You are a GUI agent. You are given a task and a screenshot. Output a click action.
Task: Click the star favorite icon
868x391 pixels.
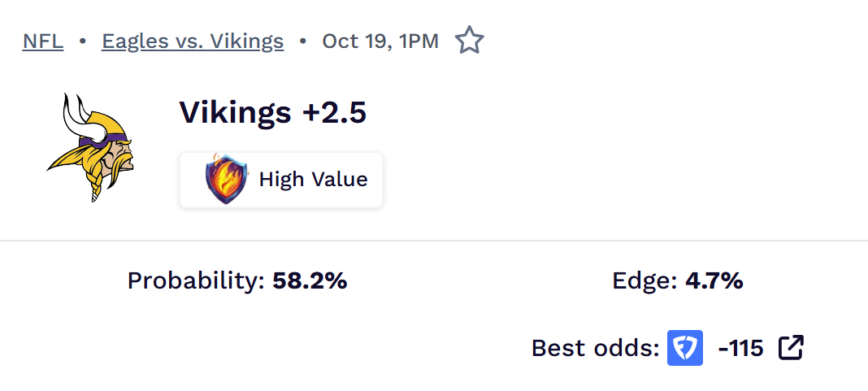click(x=469, y=41)
